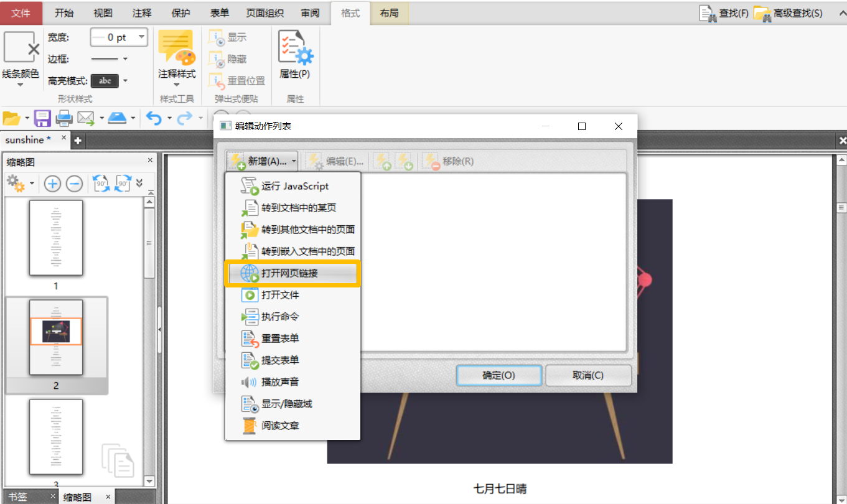Open the 高亮模式 highlight mode dropdown
The height and width of the screenshot is (504, 847).
pos(124,80)
